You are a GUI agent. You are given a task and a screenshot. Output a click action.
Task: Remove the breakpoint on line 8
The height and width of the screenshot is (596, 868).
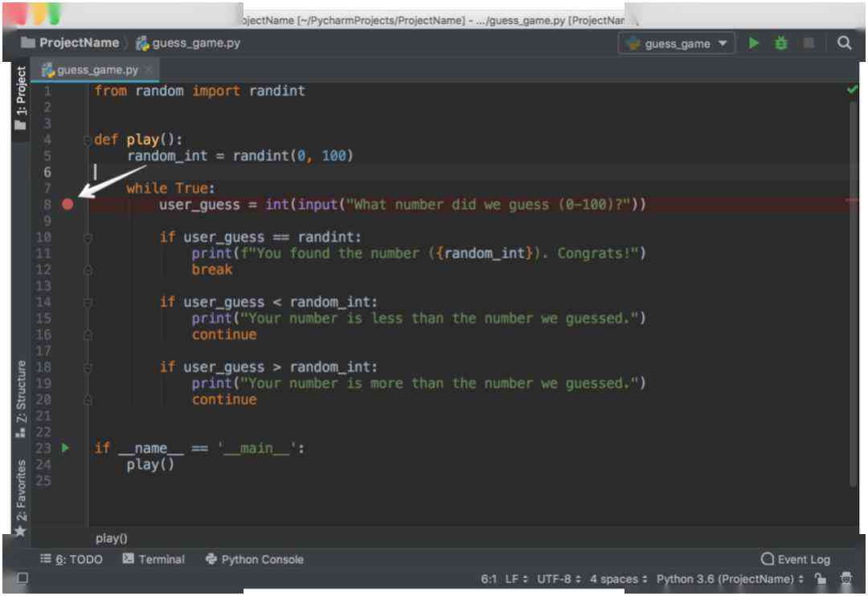68,204
